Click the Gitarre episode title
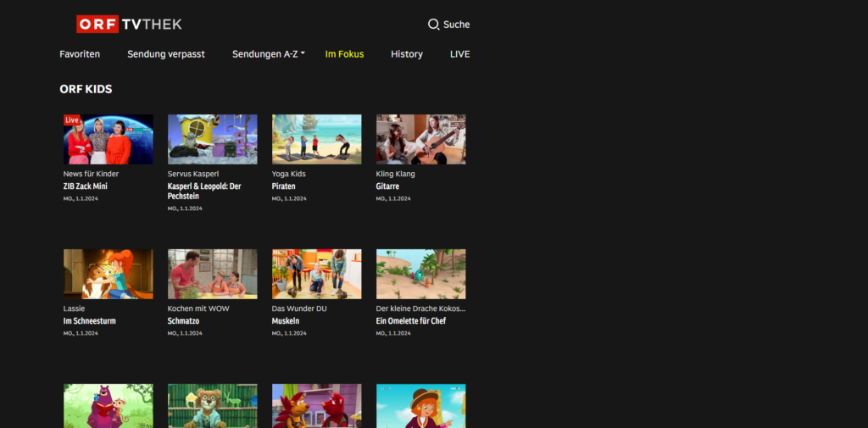The width and height of the screenshot is (868, 428). coord(387,186)
